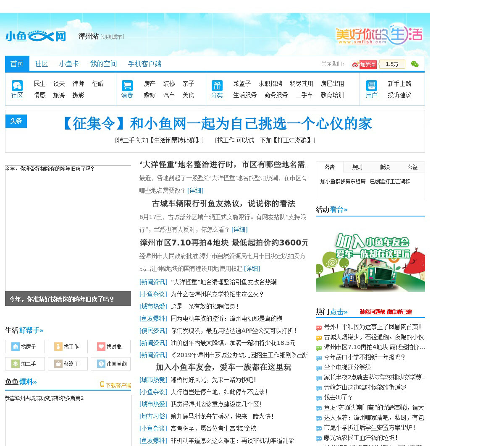Expand the 热门点击» section link
Image resolution: width=504 pixels, height=446 pixels.
coord(332,312)
